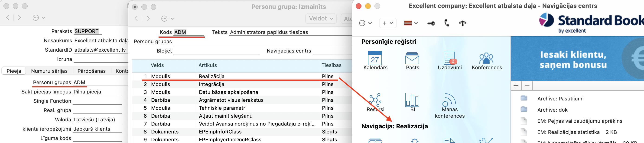Open the Veidot dropdown button
Viewport: 644px width, 143px height.
321,19
